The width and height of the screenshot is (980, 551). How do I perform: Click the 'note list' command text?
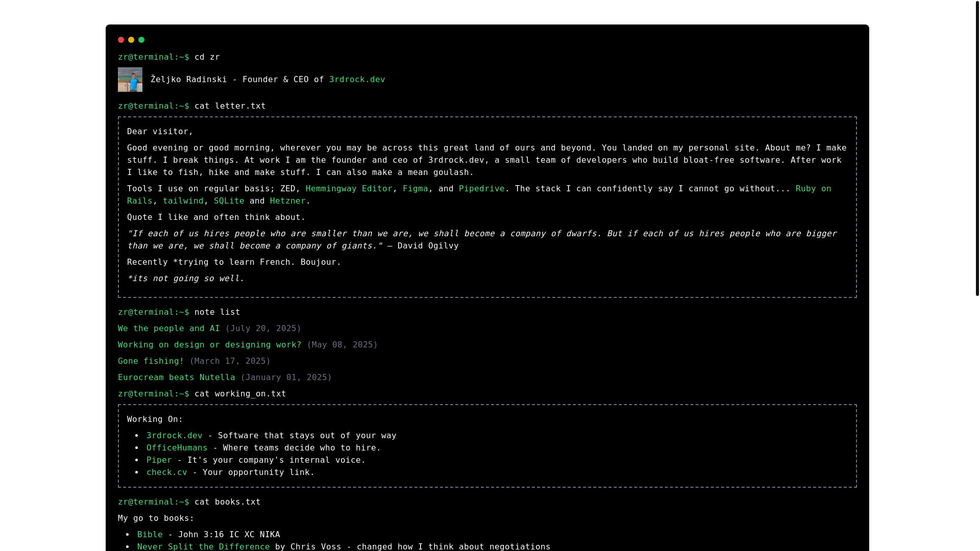[x=217, y=312]
